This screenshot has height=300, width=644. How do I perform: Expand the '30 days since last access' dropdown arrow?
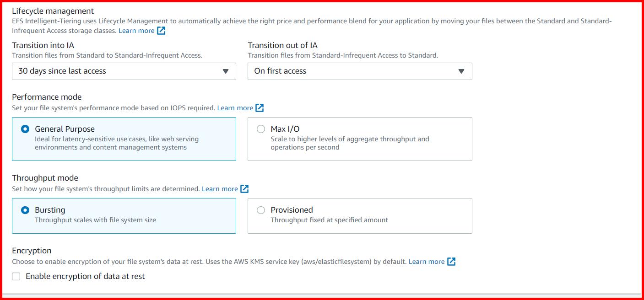pos(225,71)
